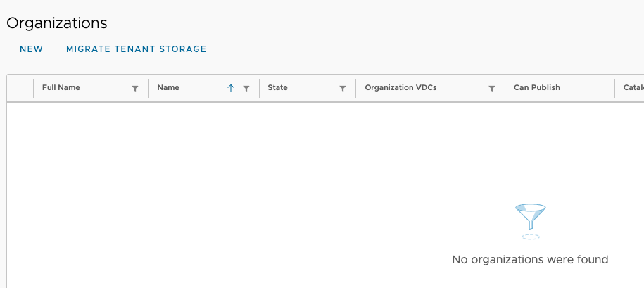Sort by the Name column header
The width and height of the screenshot is (644, 288).
coord(168,88)
